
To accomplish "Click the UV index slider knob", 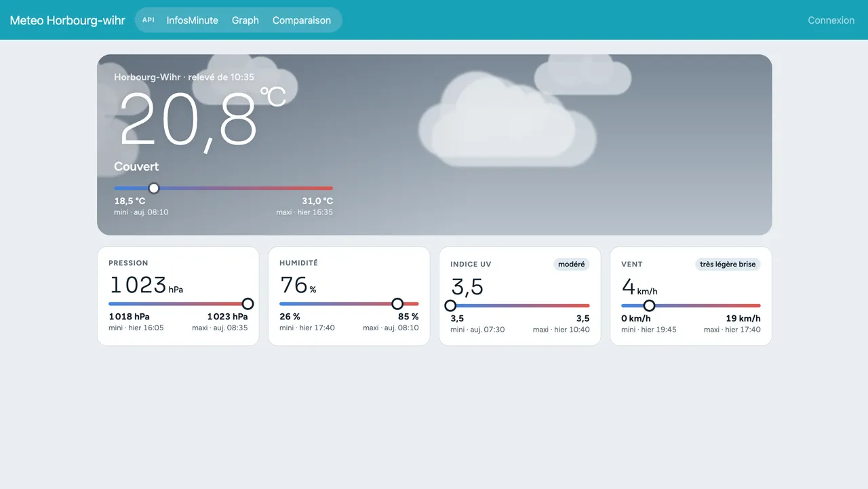I will tap(450, 305).
